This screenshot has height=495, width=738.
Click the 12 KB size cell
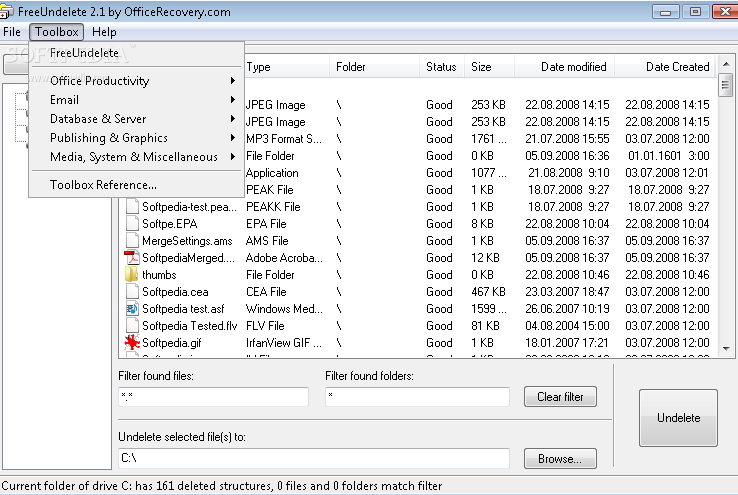[x=485, y=258]
